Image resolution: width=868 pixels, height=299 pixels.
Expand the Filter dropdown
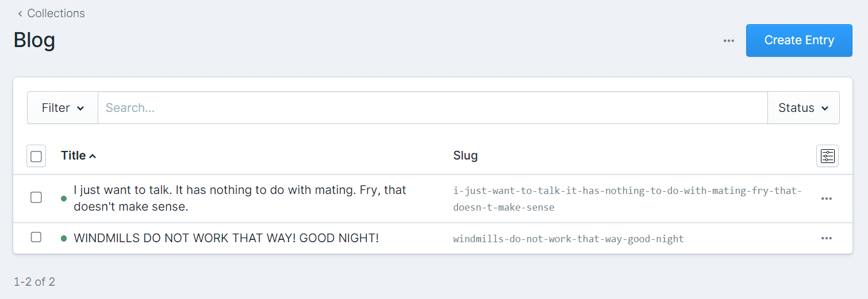(63, 108)
